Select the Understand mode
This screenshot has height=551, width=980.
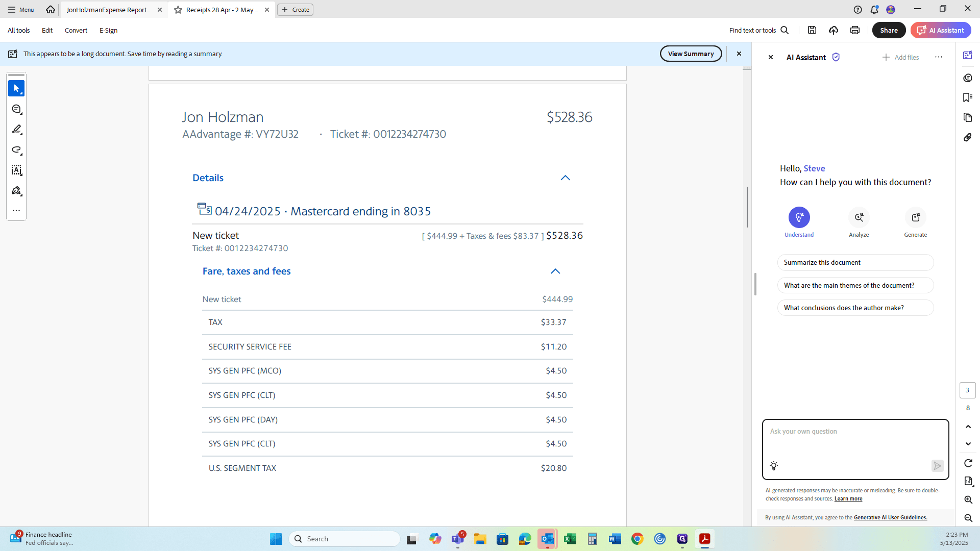click(799, 222)
